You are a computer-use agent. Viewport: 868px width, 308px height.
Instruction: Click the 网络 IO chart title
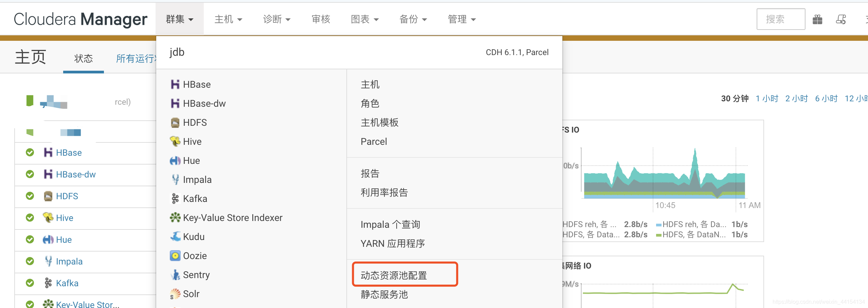click(577, 266)
